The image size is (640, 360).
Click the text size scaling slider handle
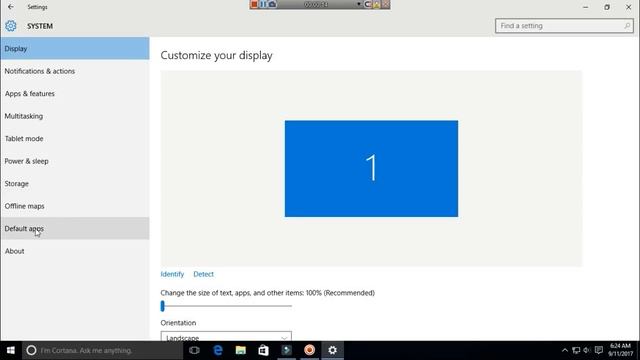162,306
